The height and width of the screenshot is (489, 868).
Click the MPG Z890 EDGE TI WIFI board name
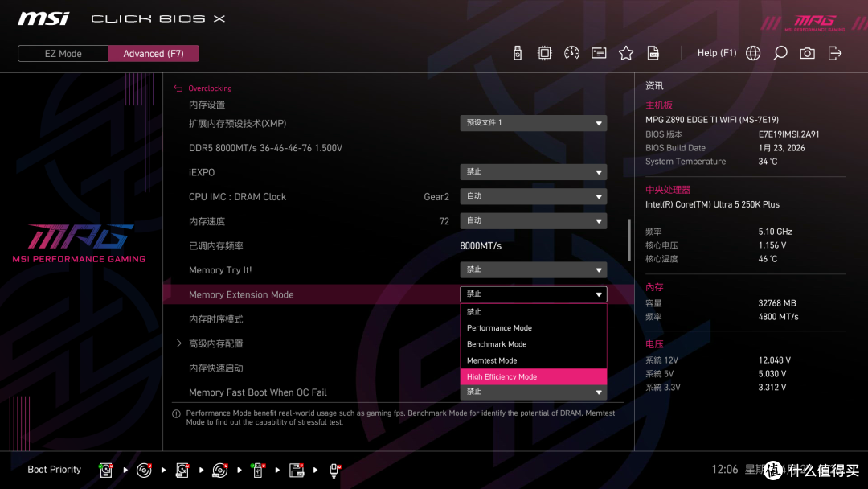click(x=712, y=120)
